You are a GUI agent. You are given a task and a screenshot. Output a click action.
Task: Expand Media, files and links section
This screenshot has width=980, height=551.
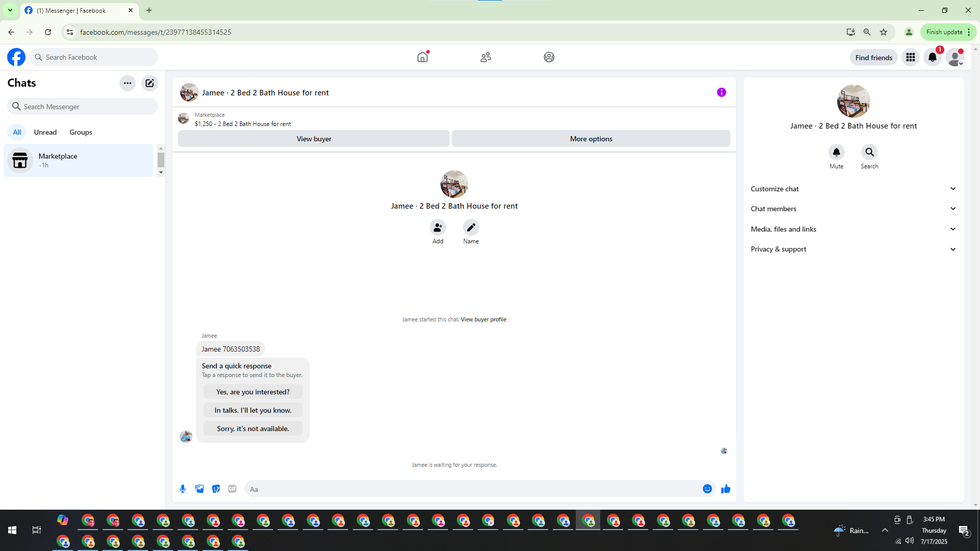tap(853, 229)
